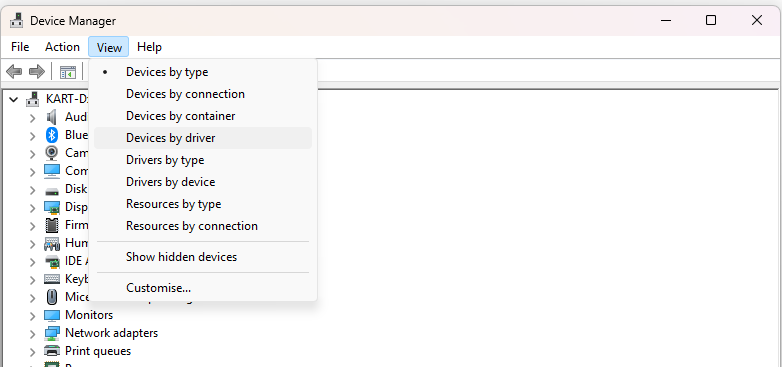
Task: Click the Monitors category icon
Action: (52, 315)
